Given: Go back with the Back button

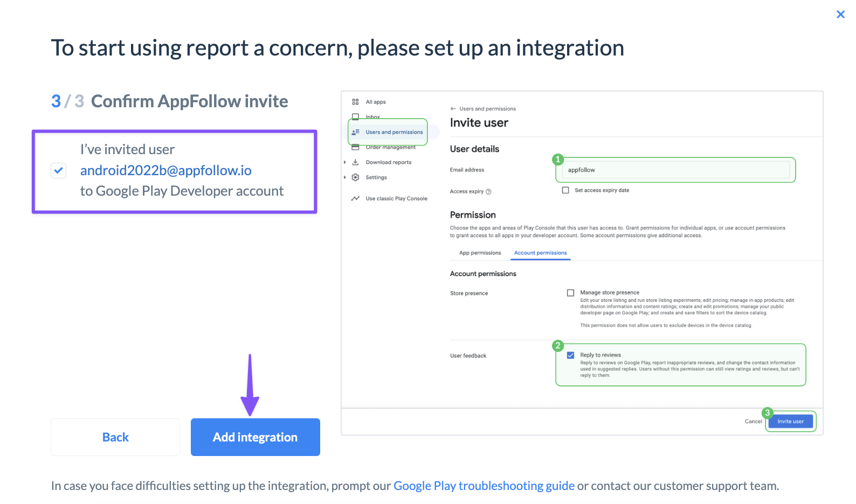Looking at the screenshot, I should [115, 437].
